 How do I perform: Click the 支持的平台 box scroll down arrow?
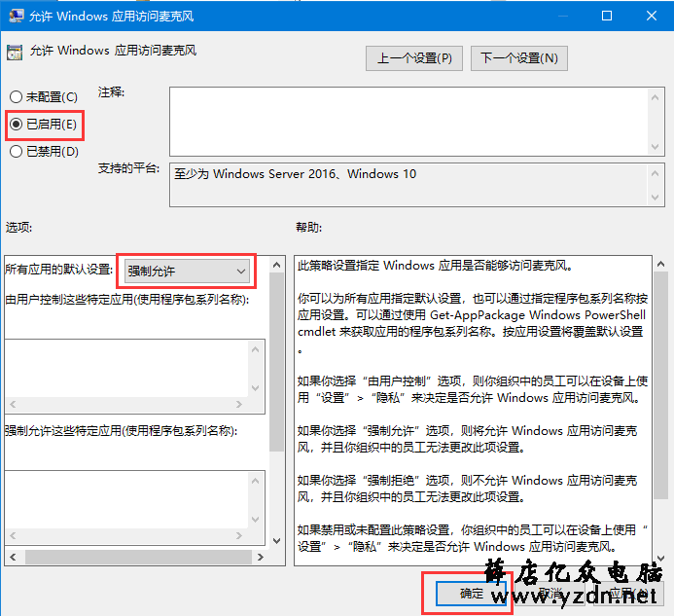[x=656, y=198]
